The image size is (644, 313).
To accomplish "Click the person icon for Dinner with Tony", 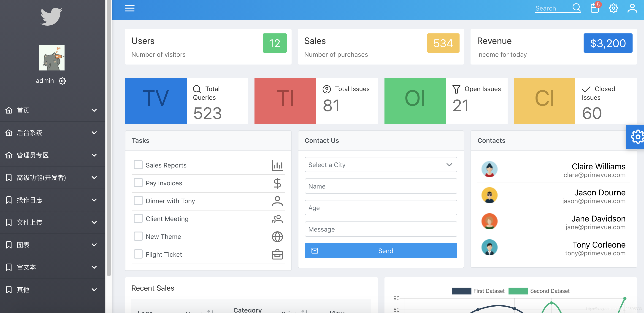I will 277,201.
